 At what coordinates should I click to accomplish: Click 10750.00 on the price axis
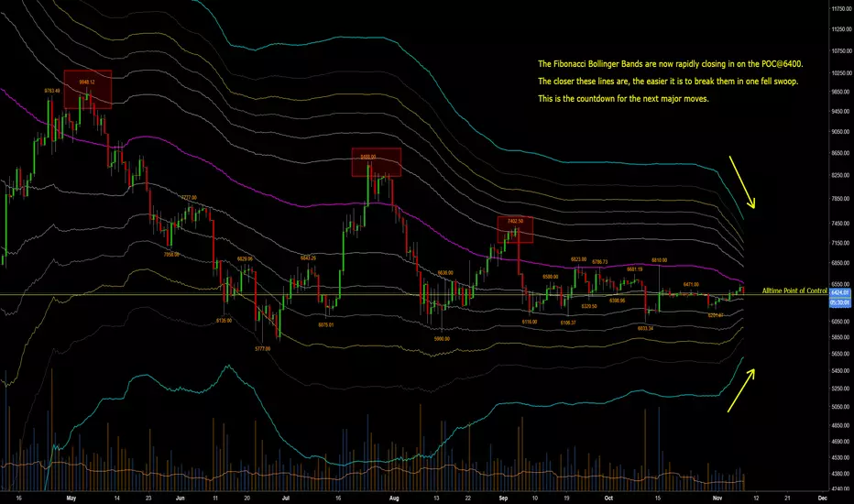[841, 51]
